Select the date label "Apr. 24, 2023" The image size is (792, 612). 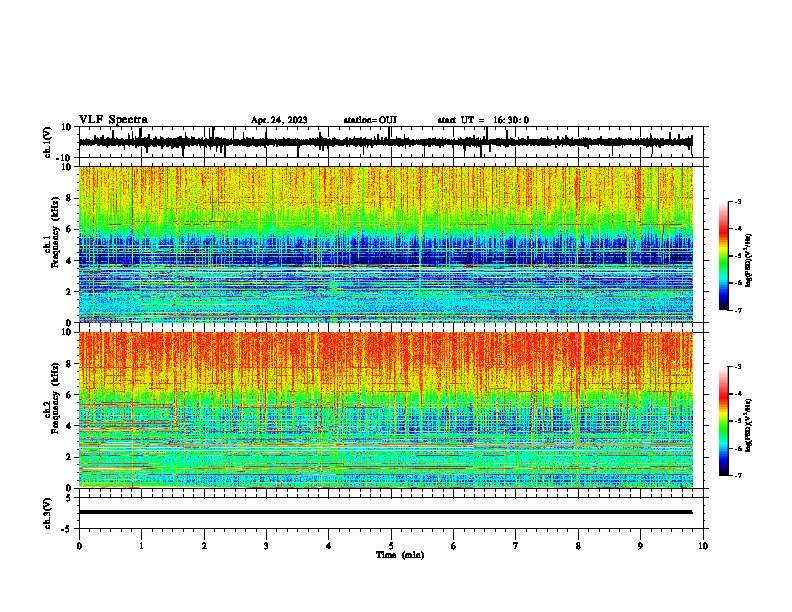(279, 120)
